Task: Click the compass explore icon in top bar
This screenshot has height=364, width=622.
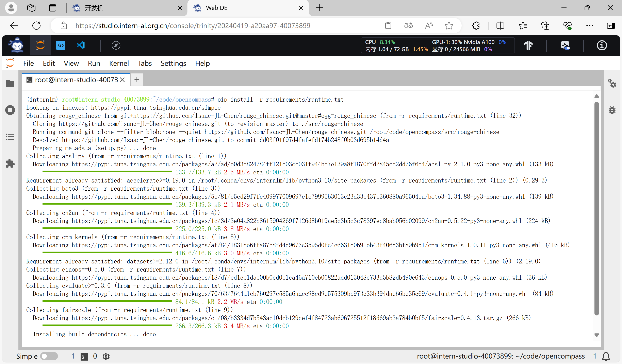Action: [x=116, y=45]
